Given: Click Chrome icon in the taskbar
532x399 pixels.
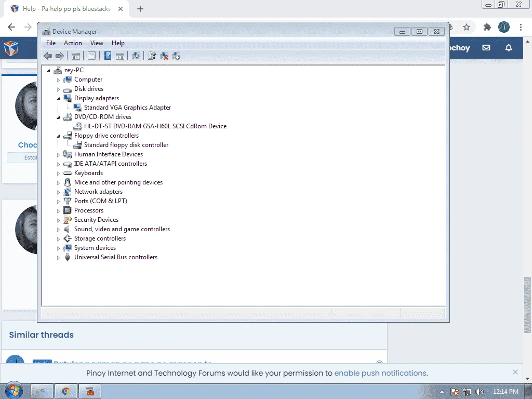Looking at the screenshot, I should point(66,392).
